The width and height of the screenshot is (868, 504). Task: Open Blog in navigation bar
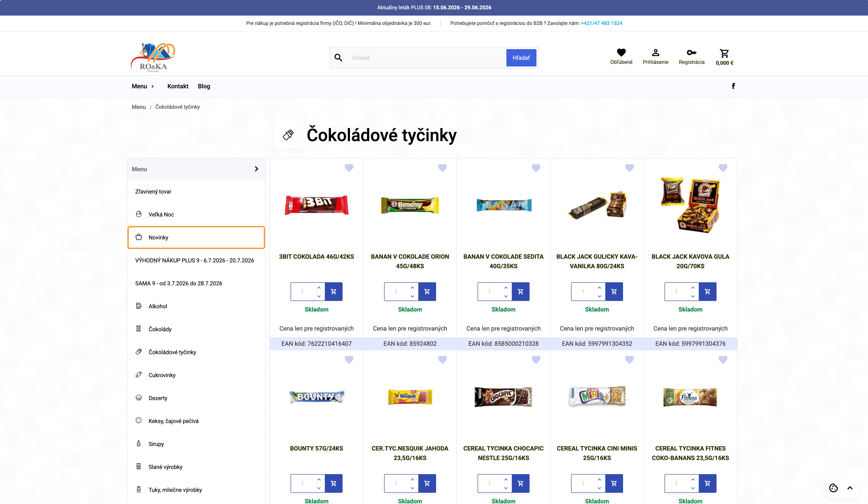tap(204, 86)
